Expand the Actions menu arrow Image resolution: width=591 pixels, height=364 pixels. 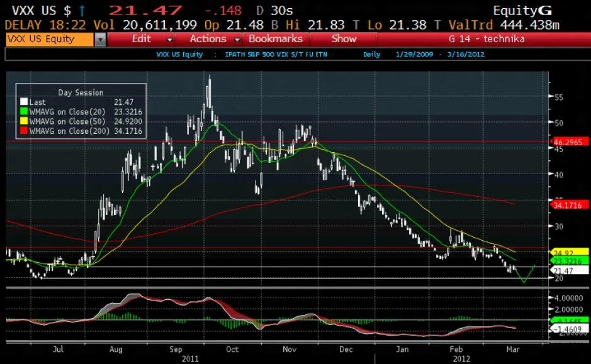click(x=237, y=40)
